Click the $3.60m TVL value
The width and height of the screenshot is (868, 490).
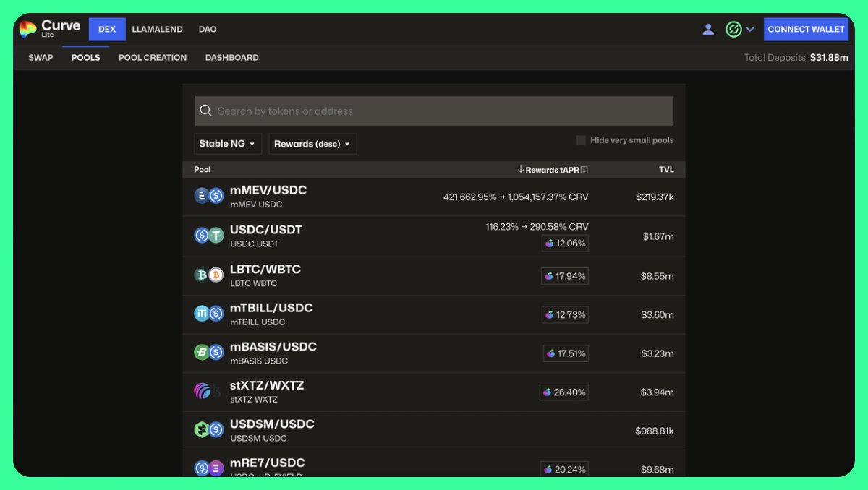(x=658, y=314)
